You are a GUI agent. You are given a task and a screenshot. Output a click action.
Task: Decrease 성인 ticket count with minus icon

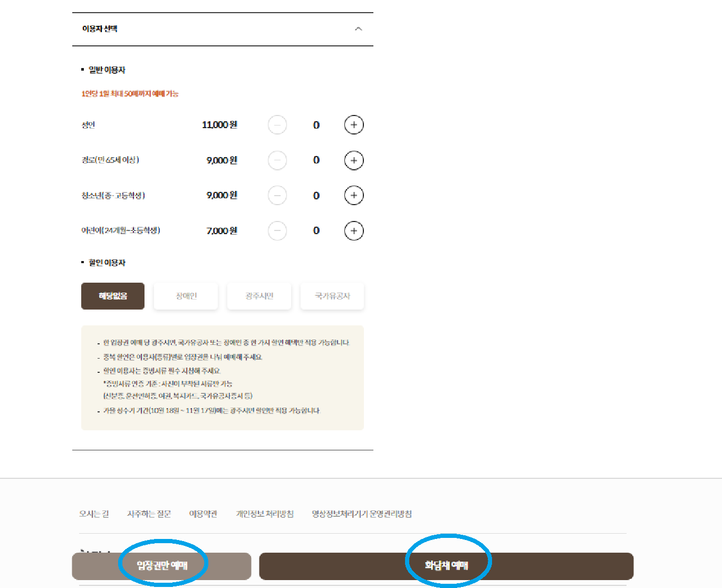(277, 124)
